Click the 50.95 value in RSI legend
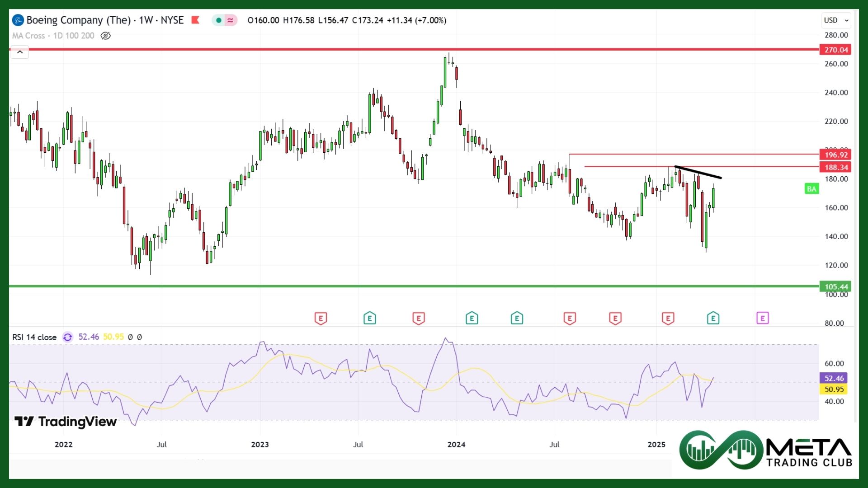 click(x=113, y=337)
